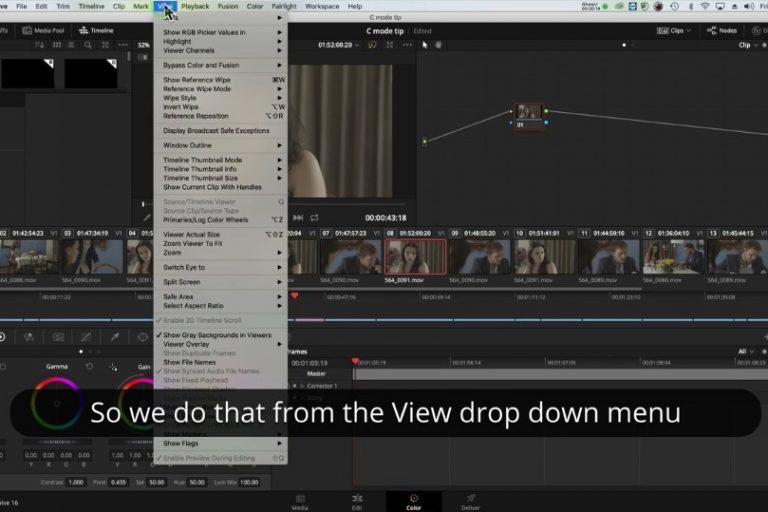Open the Workspace menu
The image size is (768, 512).
322,6
